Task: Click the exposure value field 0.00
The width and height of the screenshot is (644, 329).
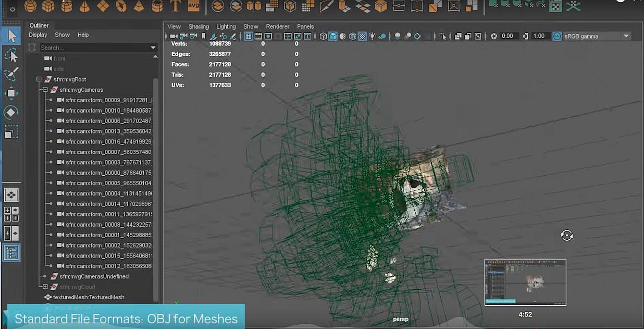Action: (508, 36)
